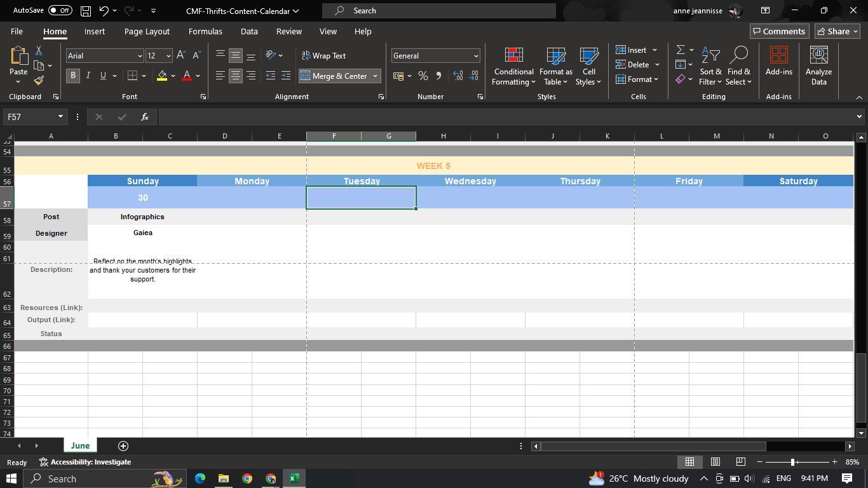Open Font Color dropdown arrow
The height and width of the screenshot is (488, 868).
tap(198, 76)
